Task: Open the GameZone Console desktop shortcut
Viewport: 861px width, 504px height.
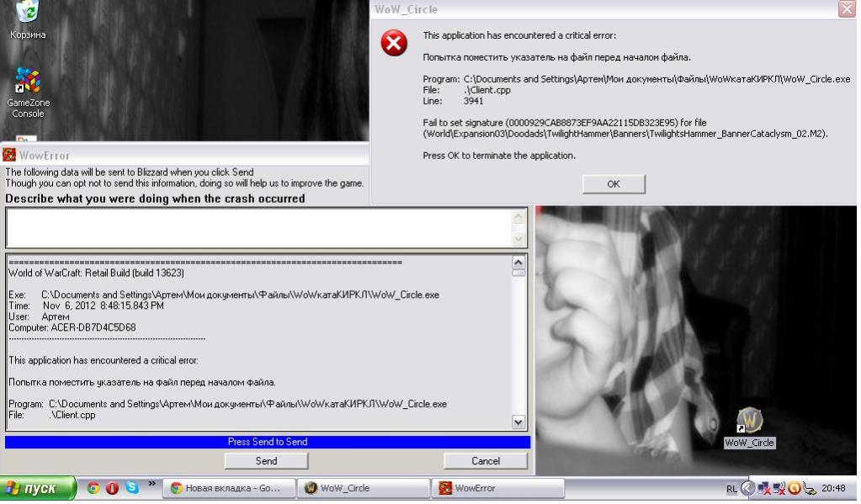Action: [x=28, y=82]
